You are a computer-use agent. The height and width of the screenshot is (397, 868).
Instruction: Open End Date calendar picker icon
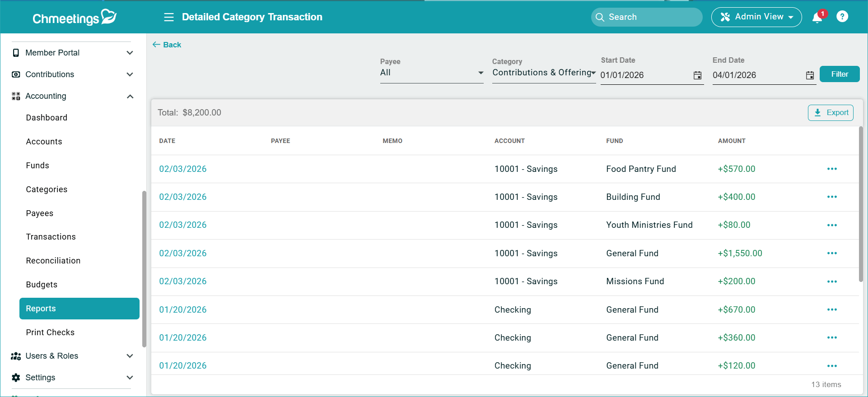(810, 75)
